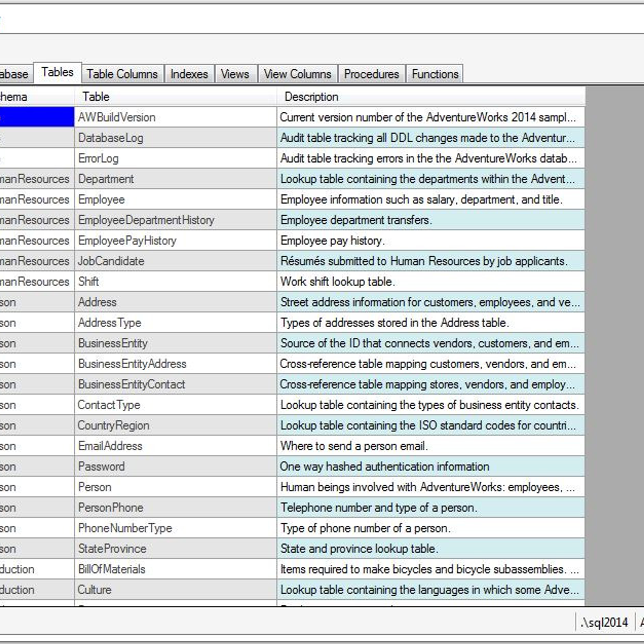Image resolution: width=644 pixels, height=644 pixels.
Task: Select the PersonPhone table cell
Action: [x=175, y=507]
